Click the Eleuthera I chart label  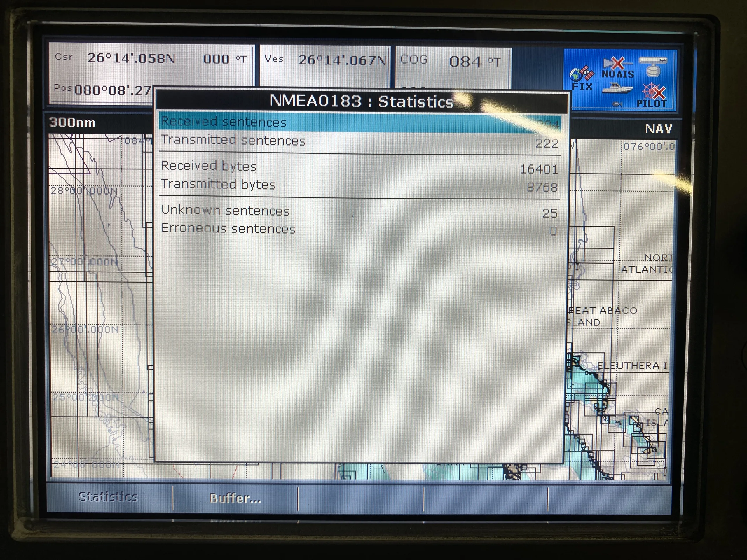[632, 365]
